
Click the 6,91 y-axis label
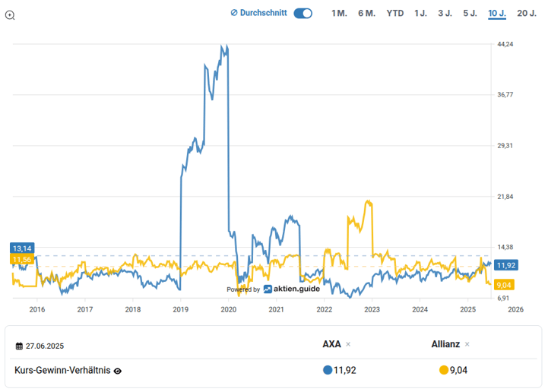[503, 299]
